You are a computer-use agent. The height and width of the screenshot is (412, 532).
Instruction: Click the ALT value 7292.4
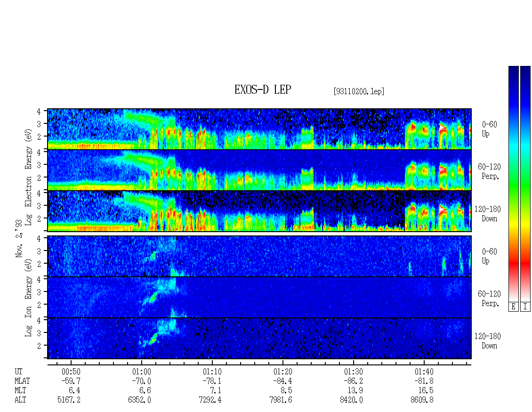coord(210,400)
